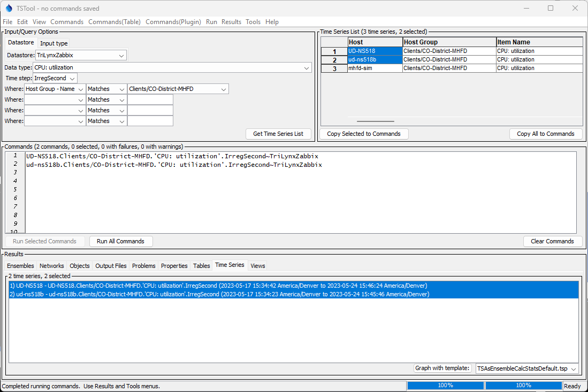Click Copy Selected to Commands
Screen dimensions: 588x392
pyautogui.click(x=364, y=134)
